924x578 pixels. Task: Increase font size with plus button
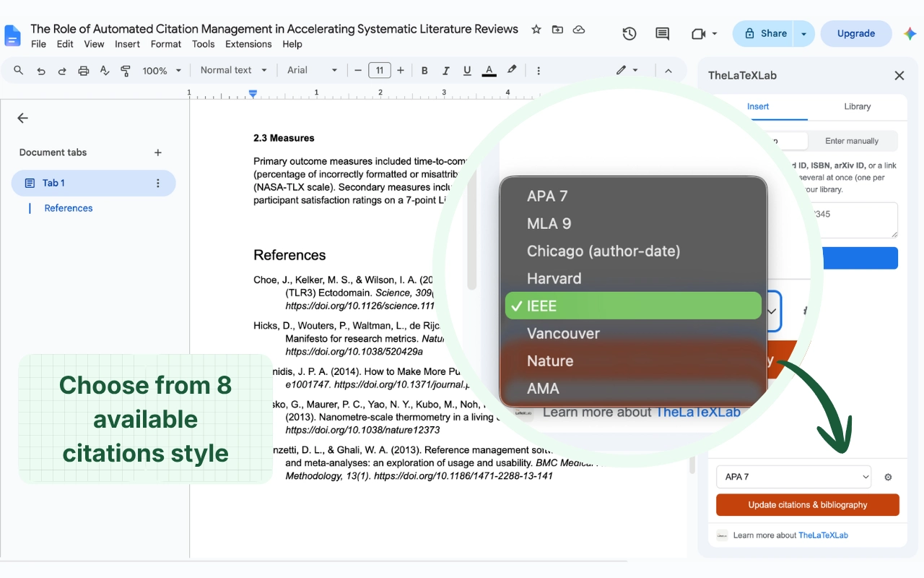coord(402,70)
